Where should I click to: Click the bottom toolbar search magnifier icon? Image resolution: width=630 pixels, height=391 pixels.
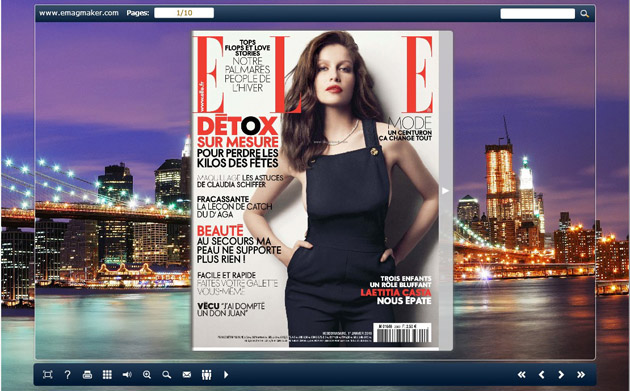(x=167, y=375)
